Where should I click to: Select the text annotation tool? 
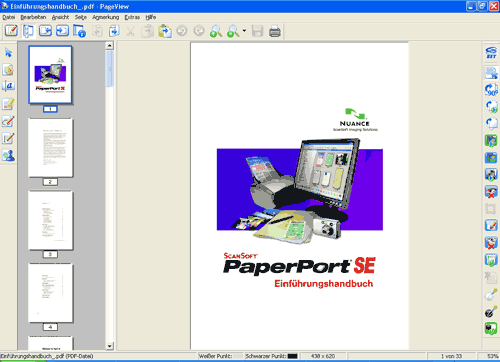coord(8,86)
